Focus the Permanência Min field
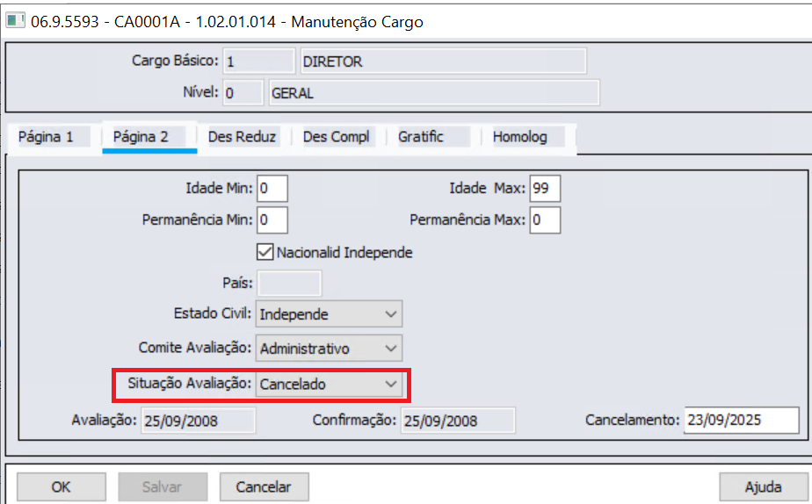 pyautogui.click(x=272, y=220)
